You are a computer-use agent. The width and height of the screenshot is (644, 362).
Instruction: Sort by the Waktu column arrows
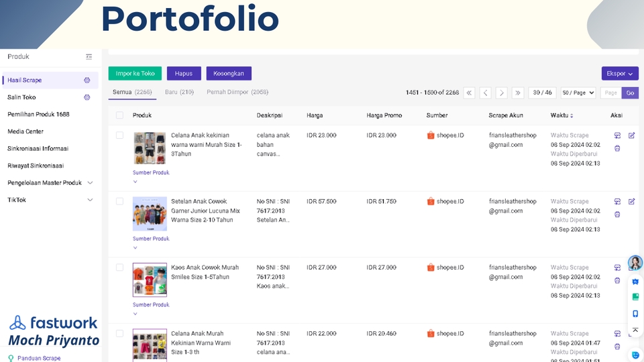[572, 116]
